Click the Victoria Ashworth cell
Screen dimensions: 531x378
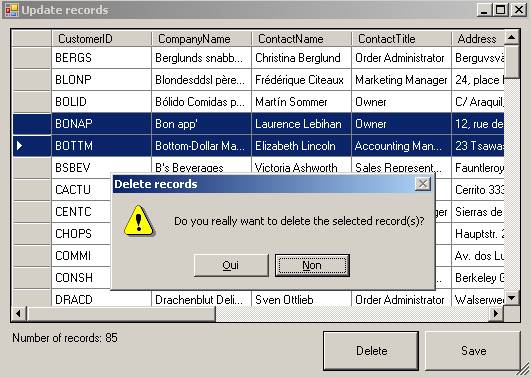pos(301,165)
